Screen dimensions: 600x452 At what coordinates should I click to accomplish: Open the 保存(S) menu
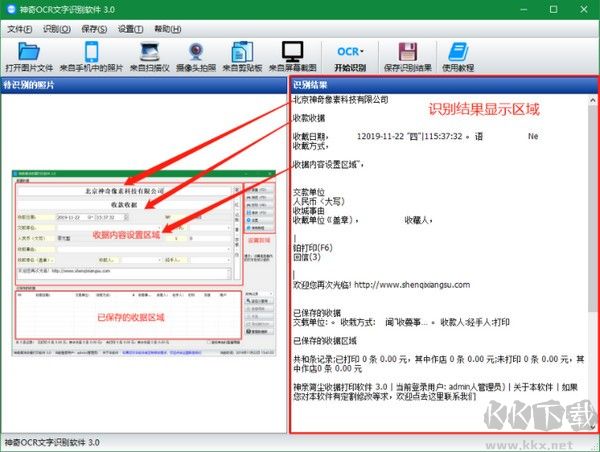click(x=95, y=28)
